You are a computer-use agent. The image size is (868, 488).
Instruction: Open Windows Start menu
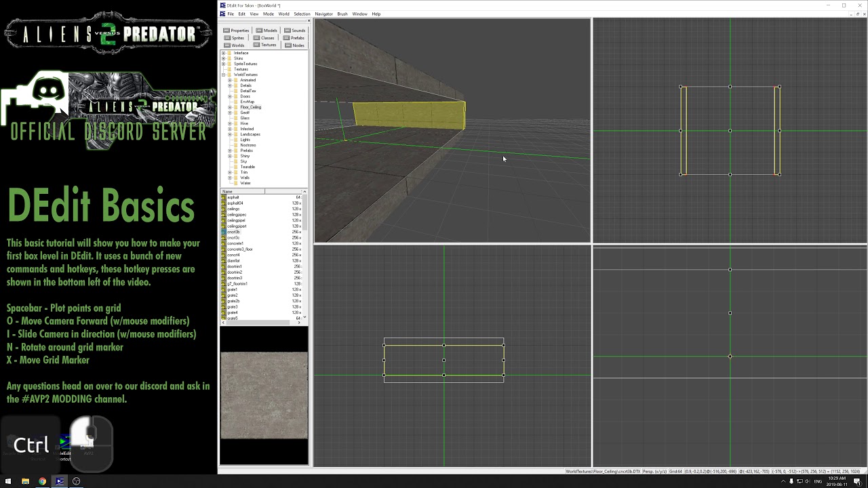click(8, 481)
